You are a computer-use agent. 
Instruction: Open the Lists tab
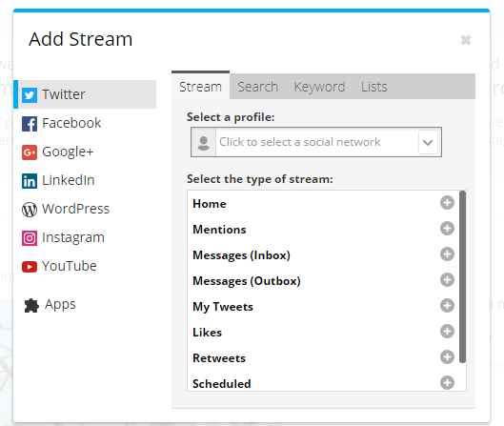[x=374, y=87]
